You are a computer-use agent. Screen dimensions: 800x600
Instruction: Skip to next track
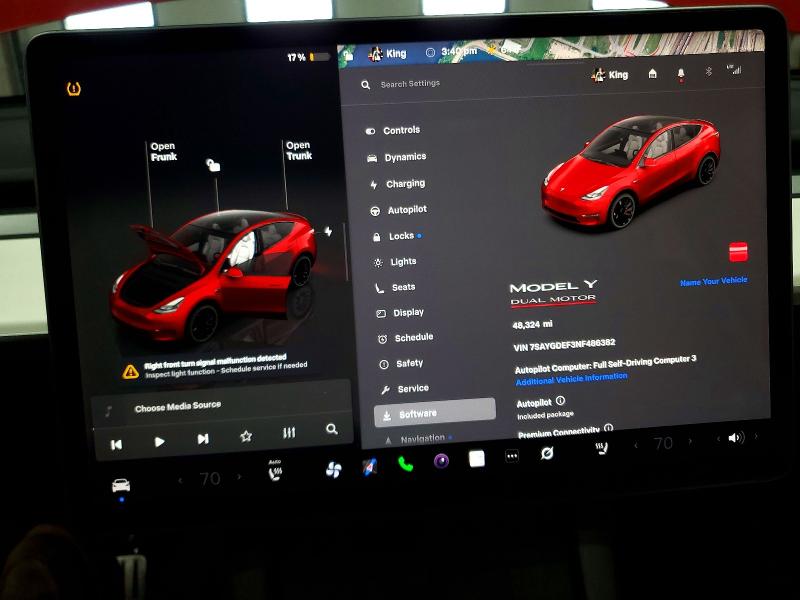[x=203, y=439]
